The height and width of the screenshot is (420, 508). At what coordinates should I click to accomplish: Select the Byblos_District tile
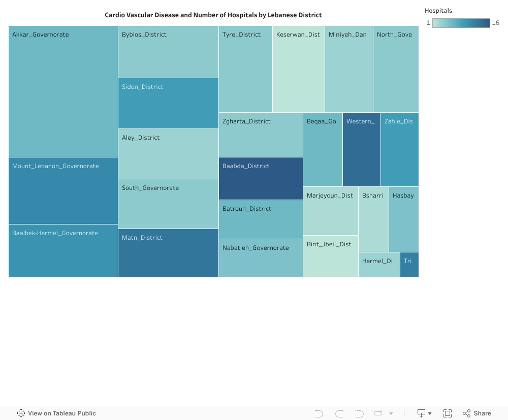coord(168,51)
